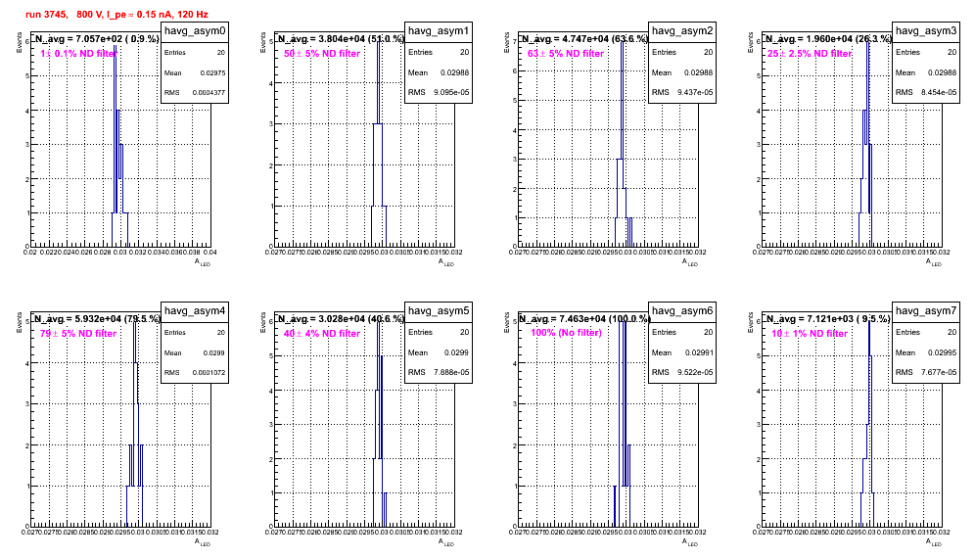The height and width of the screenshot is (560, 975).
Task: Click the N_avg = 7.121e+03 label
Action: [x=828, y=318]
